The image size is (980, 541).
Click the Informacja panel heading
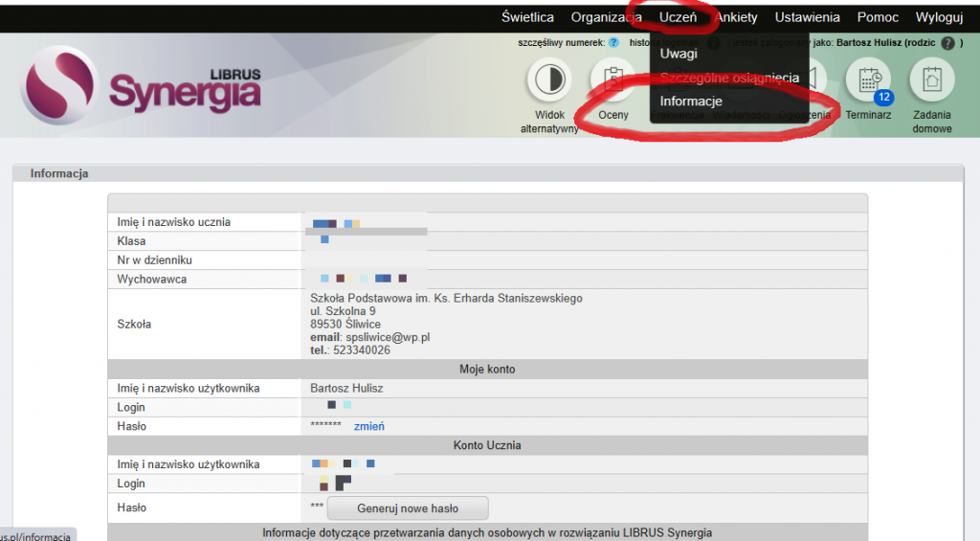click(58, 173)
